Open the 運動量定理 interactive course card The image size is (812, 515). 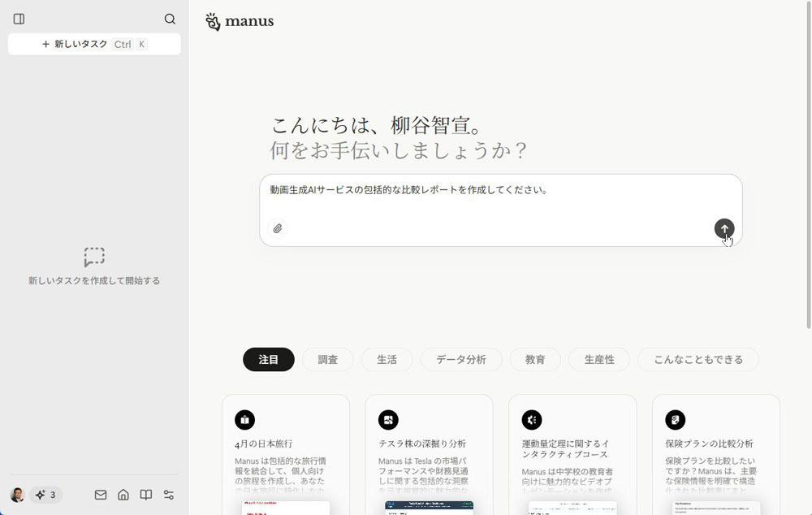[572, 455]
